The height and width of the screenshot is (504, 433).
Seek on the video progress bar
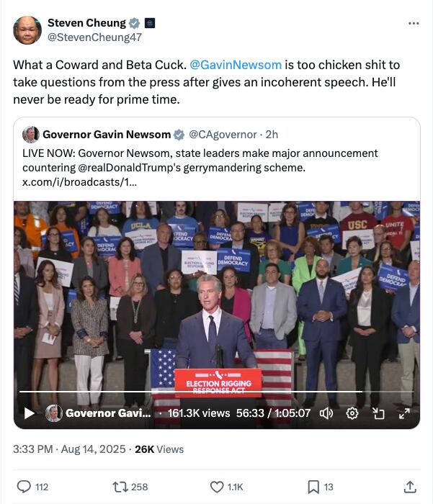coord(216,392)
